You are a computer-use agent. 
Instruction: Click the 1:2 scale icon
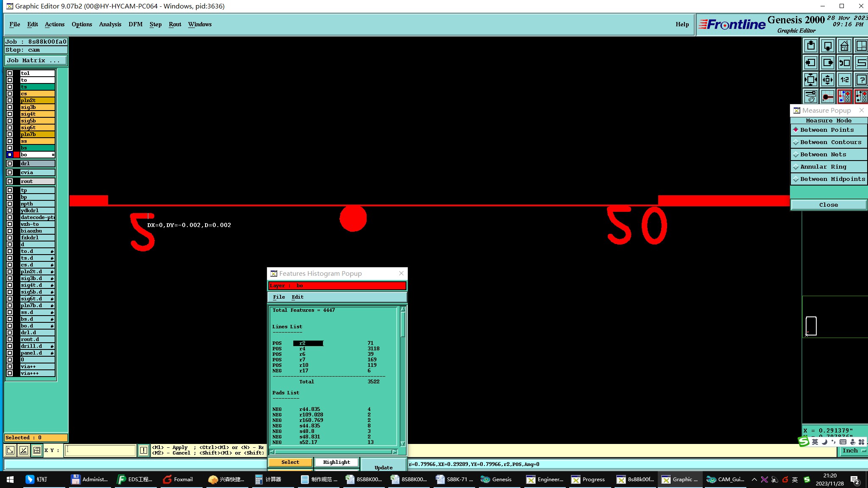[844, 80]
